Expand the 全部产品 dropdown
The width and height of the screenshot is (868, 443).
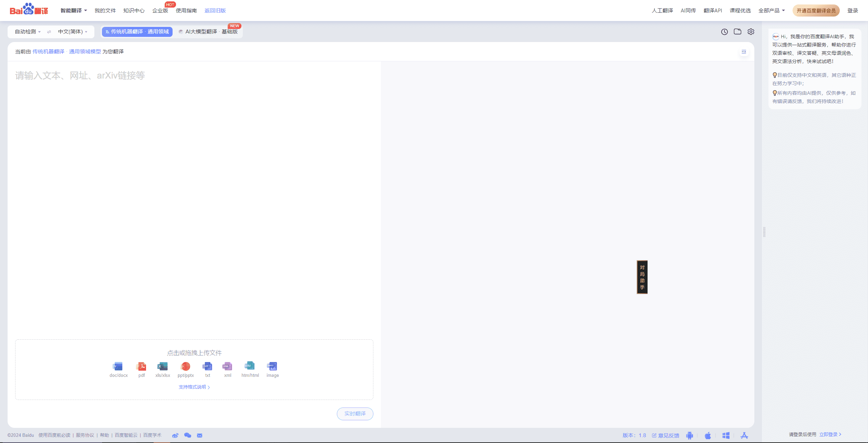pyautogui.click(x=772, y=11)
